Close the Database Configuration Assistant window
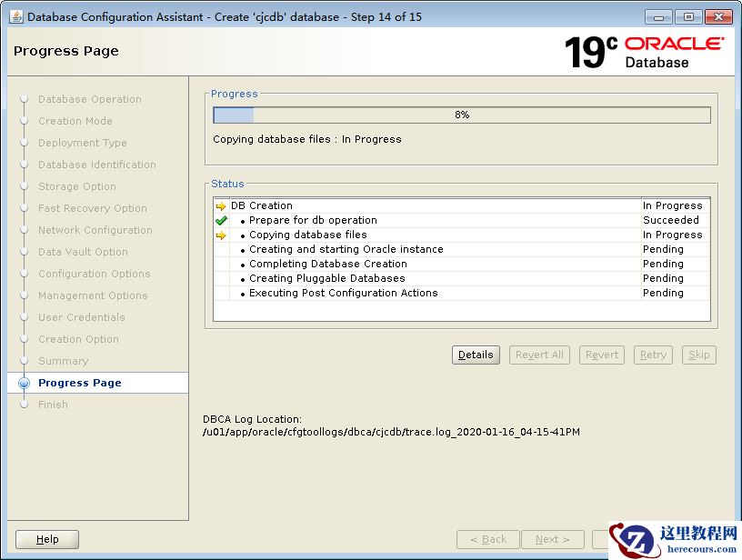The height and width of the screenshot is (560, 742). click(x=718, y=17)
